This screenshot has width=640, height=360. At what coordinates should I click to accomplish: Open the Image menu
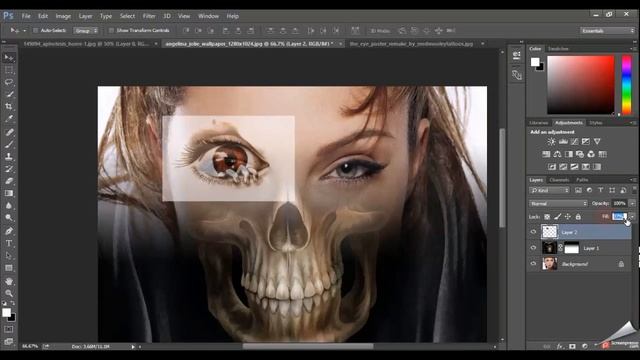coord(63,16)
